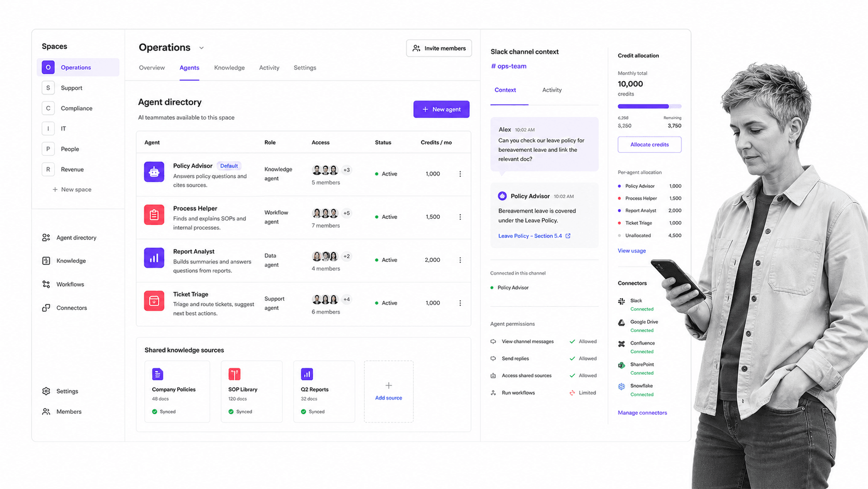
Task: Open the View usage link
Action: (632, 250)
